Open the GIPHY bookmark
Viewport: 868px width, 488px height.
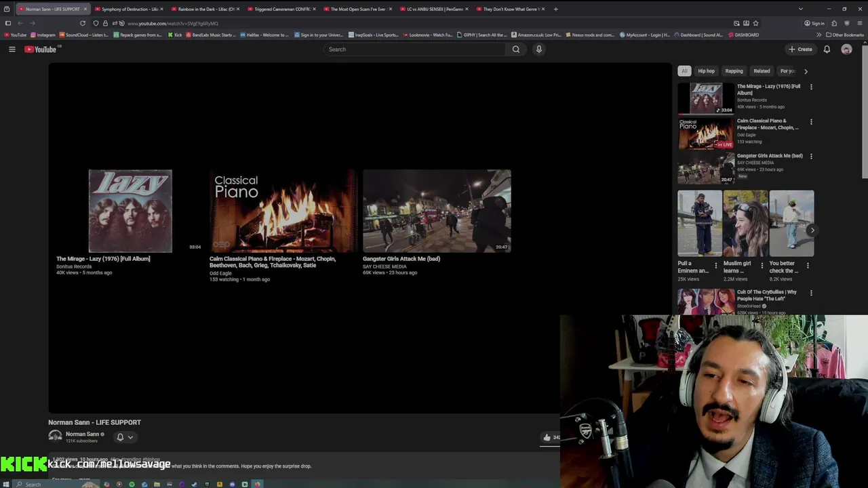pos(482,35)
